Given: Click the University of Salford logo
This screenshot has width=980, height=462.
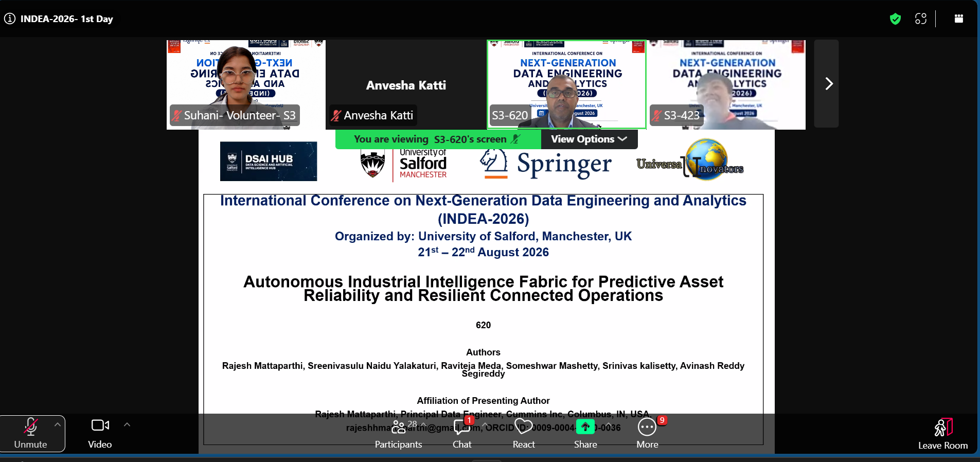Looking at the screenshot, I should point(403,165).
